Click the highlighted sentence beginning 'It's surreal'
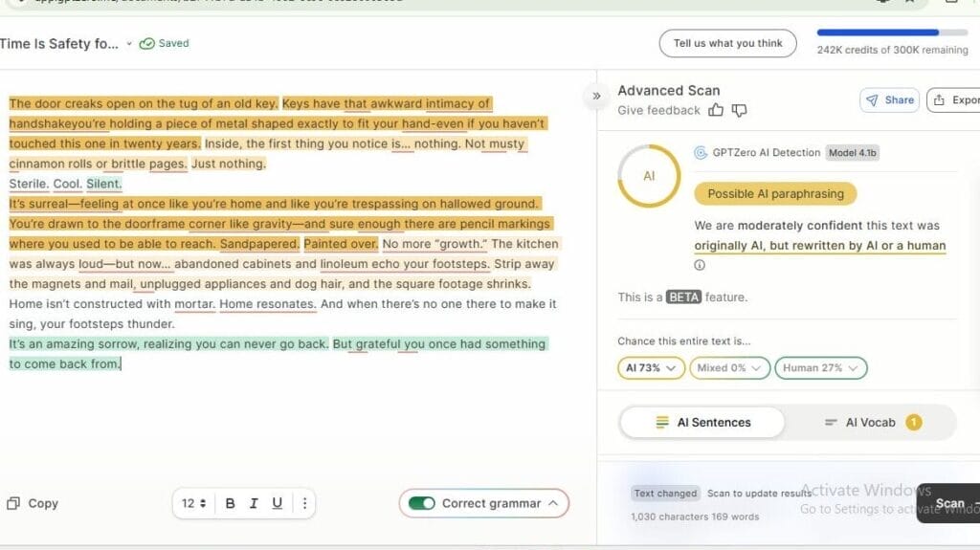 pos(273,204)
